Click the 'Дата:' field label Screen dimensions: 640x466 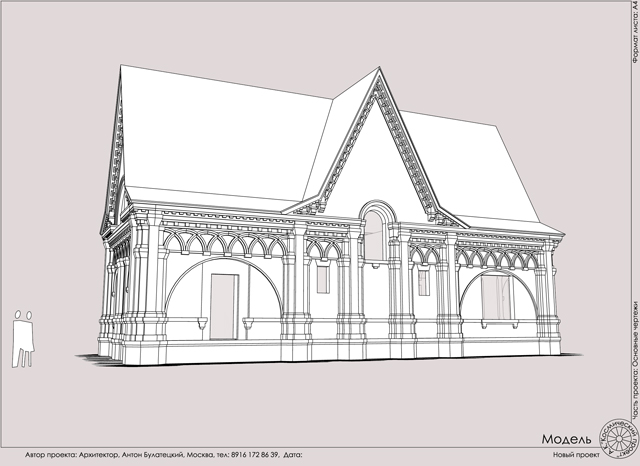293,455
